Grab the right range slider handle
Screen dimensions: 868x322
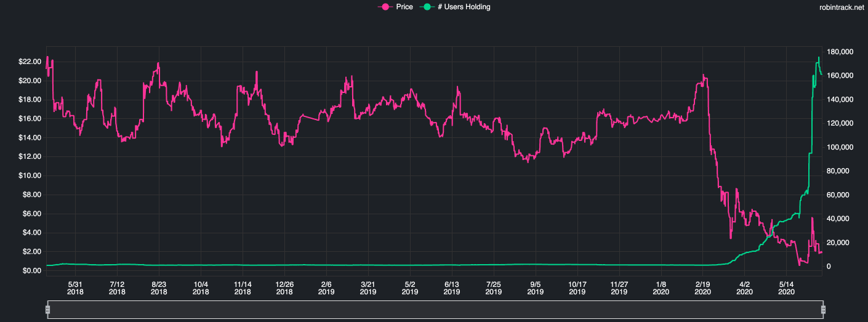(x=823, y=310)
